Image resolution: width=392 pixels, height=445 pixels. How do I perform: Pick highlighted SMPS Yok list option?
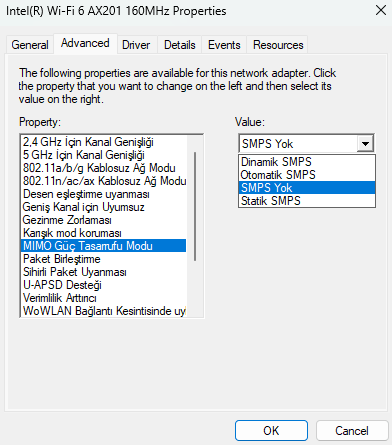(307, 188)
